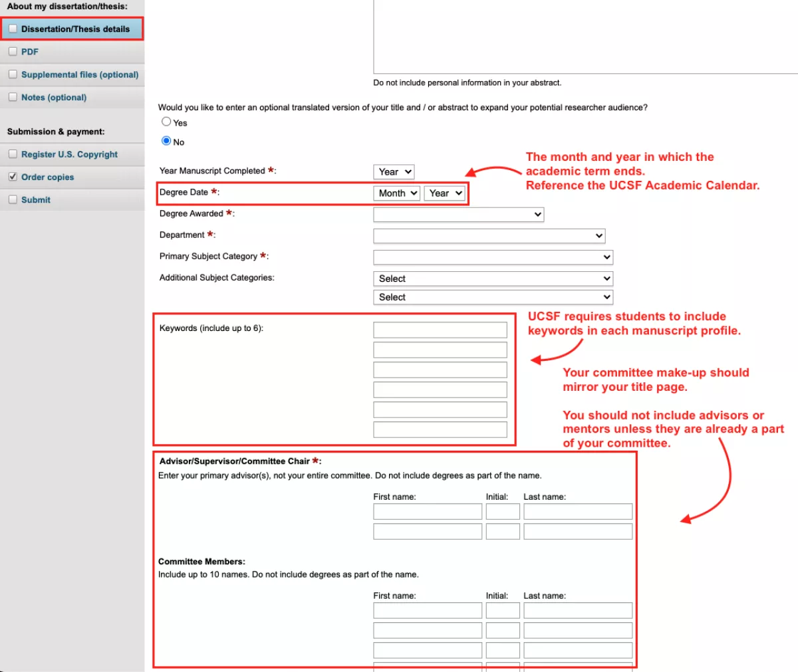Click third committee member Last name field
Image resolution: width=798 pixels, height=672 pixels.
[x=578, y=650]
